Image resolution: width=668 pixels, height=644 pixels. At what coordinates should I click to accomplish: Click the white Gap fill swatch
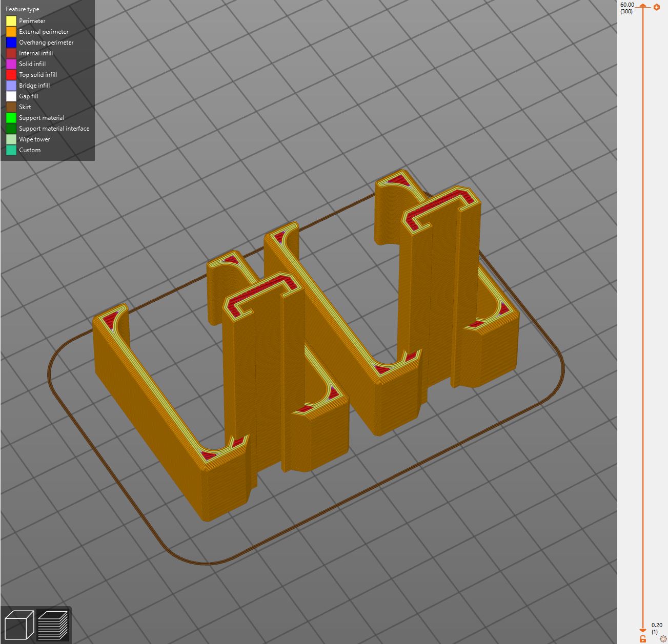(11, 96)
